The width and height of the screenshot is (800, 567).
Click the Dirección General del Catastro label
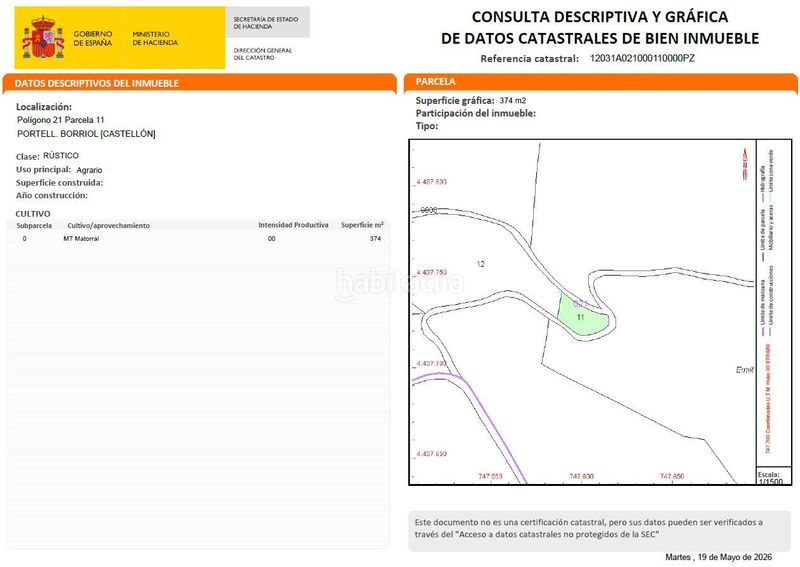(263, 54)
